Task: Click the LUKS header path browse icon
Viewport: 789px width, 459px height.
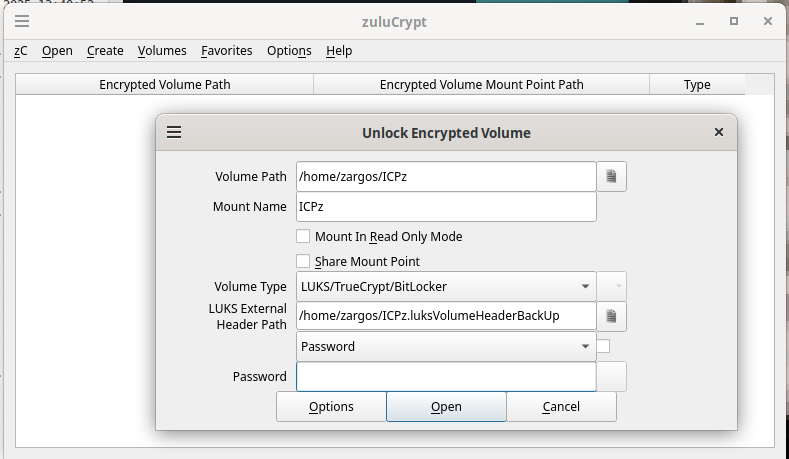Action: click(x=611, y=317)
